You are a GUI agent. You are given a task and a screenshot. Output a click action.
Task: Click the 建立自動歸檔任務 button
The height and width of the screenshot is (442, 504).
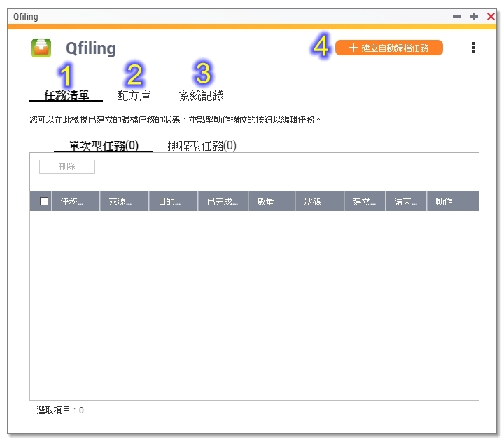point(389,48)
